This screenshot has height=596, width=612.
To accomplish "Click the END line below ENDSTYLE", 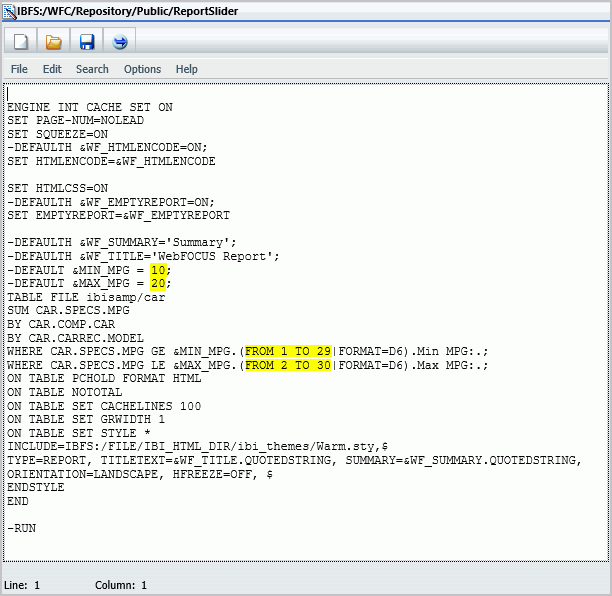I will point(18,501).
